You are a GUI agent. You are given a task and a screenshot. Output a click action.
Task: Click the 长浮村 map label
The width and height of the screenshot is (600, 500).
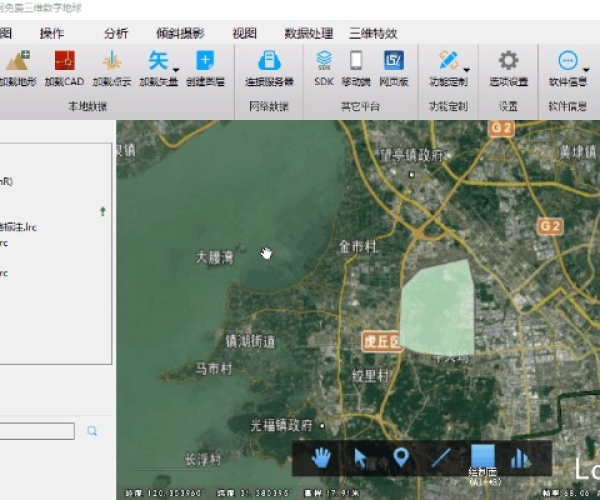tap(203, 459)
